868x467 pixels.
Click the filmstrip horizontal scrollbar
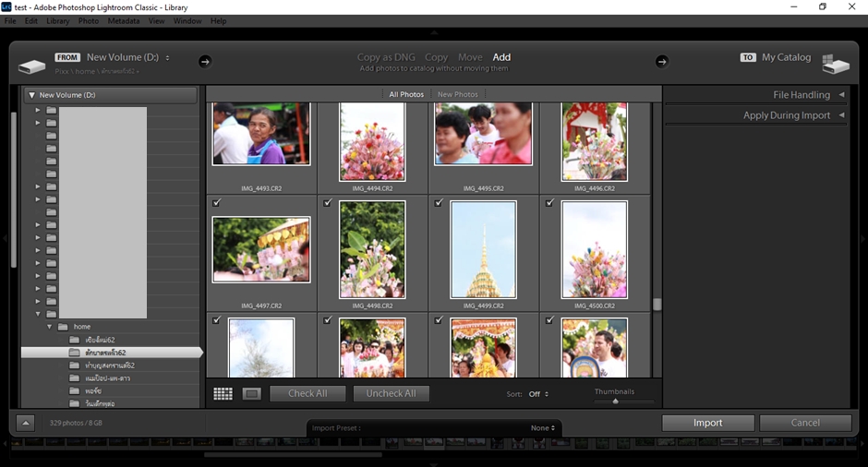(x=293, y=455)
